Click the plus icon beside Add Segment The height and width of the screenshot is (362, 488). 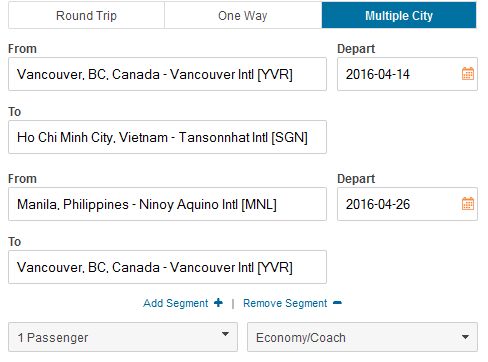(x=218, y=303)
